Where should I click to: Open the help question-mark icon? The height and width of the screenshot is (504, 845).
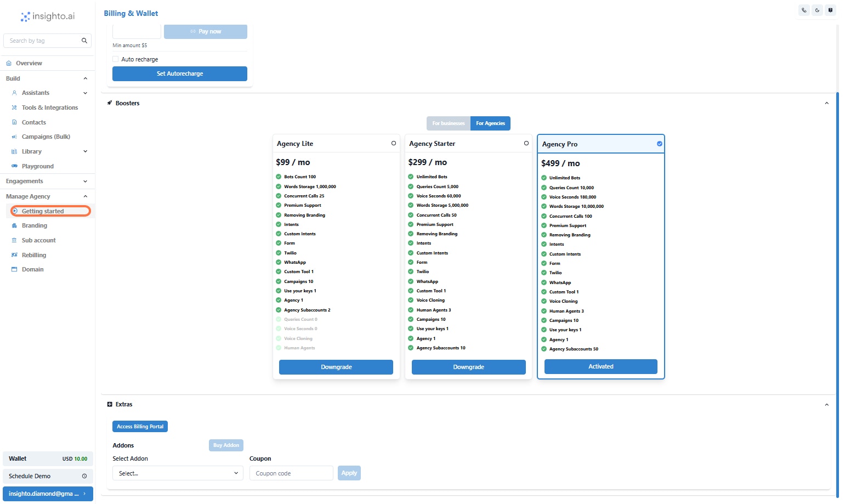click(x=830, y=10)
